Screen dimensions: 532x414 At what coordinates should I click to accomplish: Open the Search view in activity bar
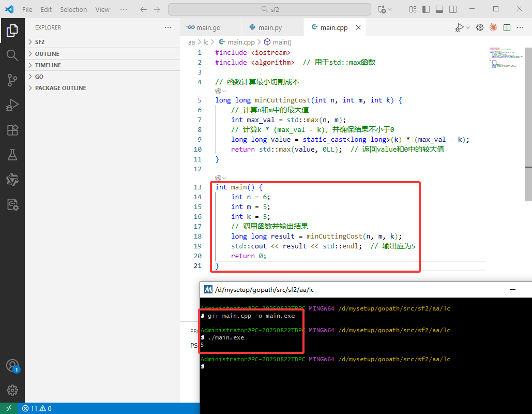coord(12,55)
